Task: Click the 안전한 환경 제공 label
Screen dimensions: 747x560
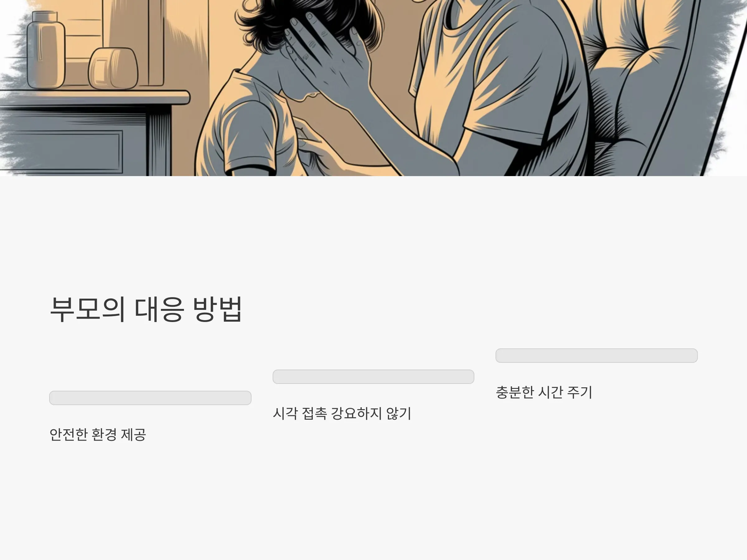Action: click(x=98, y=434)
